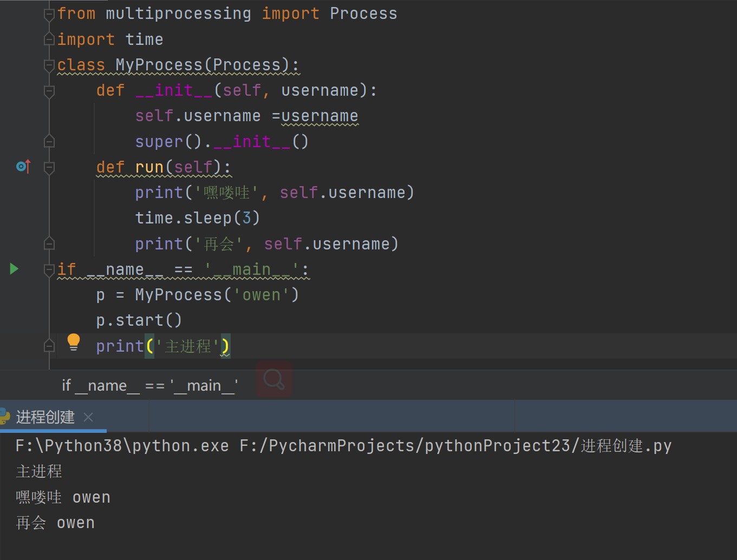Click fold end marker at super().__init__() line
Image resolution: width=737 pixels, height=560 pixels.
49,142
